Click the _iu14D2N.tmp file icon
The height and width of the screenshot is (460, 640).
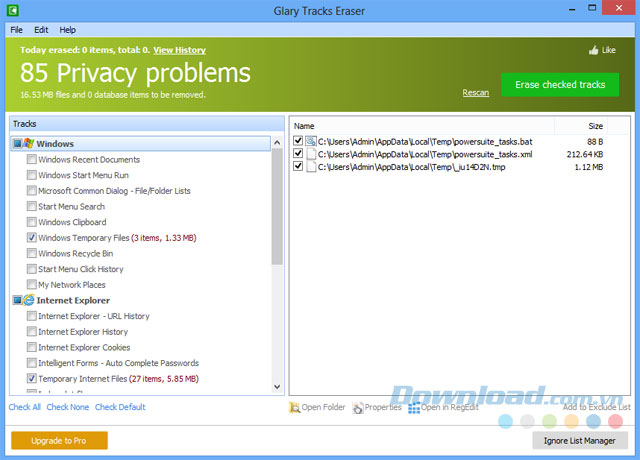311,167
